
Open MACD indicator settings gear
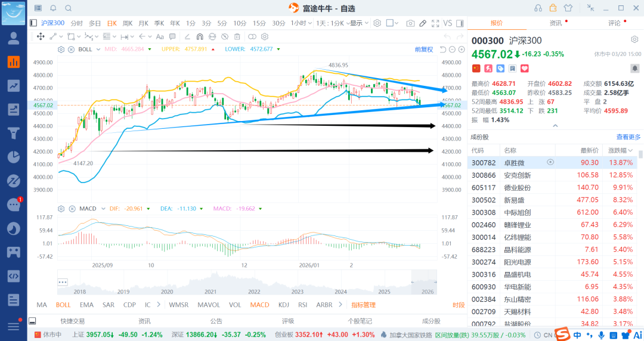[x=61, y=209]
